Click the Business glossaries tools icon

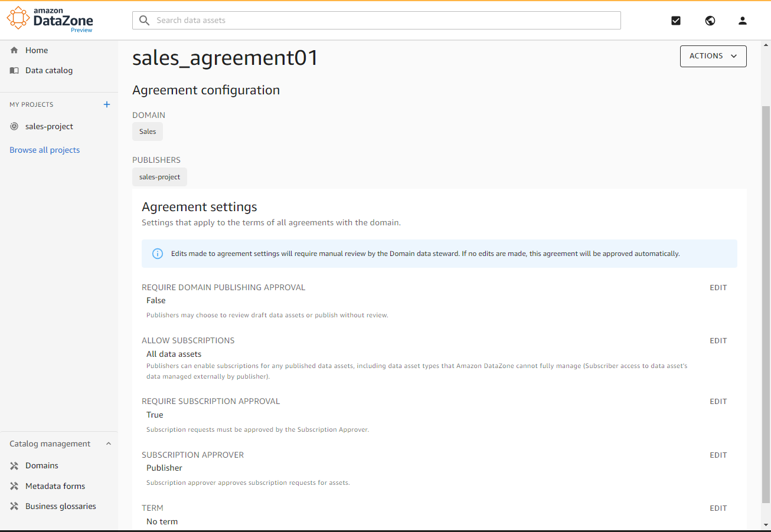pos(14,507)
